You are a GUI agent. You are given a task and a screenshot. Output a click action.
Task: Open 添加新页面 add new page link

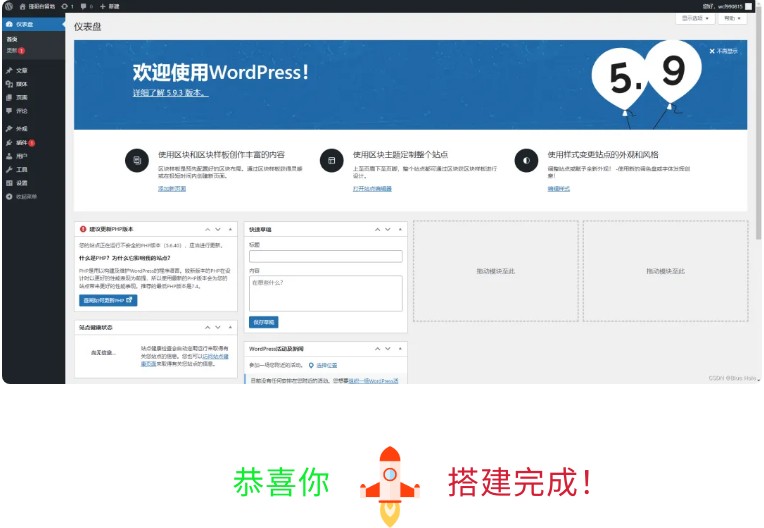pyautogui.click(x=172, y=189)
